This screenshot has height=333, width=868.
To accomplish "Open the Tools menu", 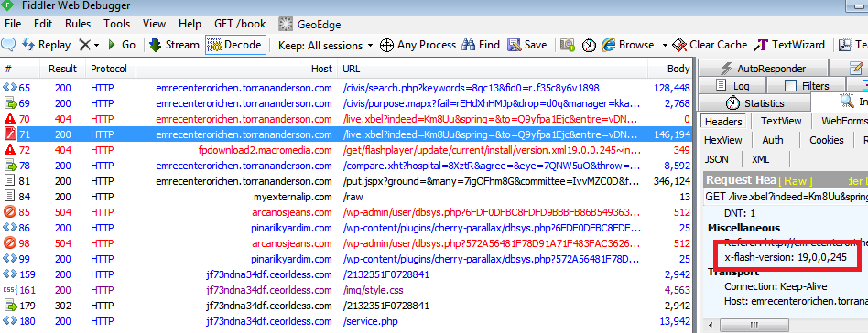I will click(x=117, y=25).
